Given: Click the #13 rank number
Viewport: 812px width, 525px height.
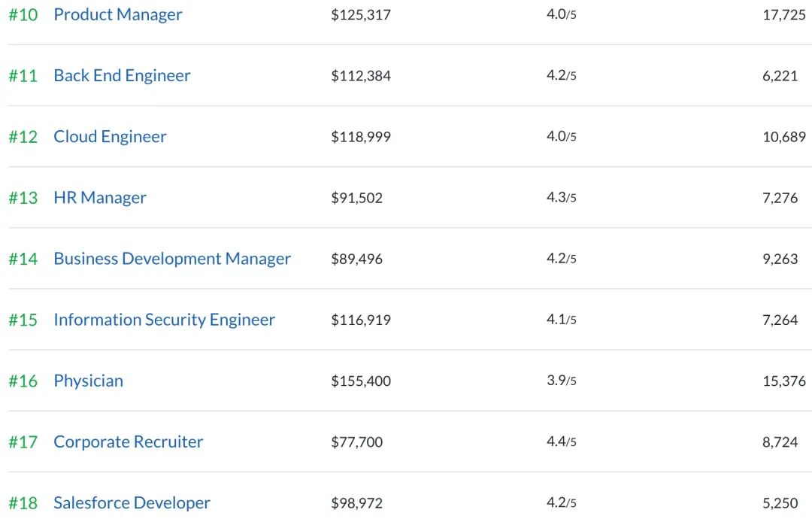Looking at the screenshot, I should coord(23,198).
